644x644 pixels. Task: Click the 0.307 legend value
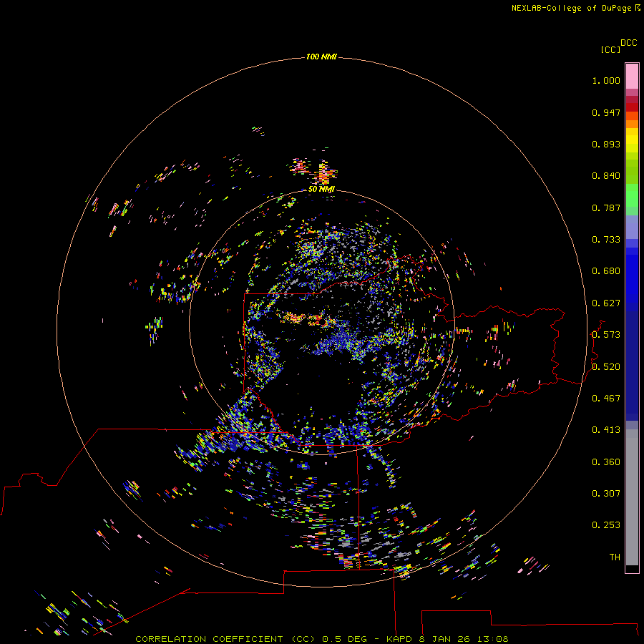coord(606,494)
